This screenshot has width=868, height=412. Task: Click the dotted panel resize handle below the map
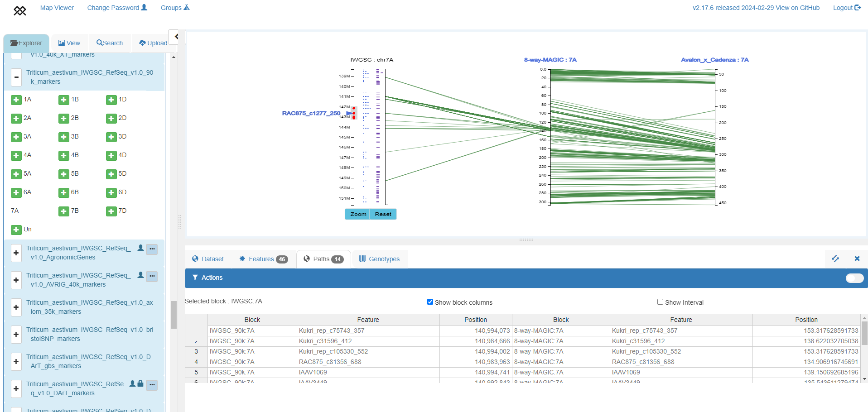526,240
